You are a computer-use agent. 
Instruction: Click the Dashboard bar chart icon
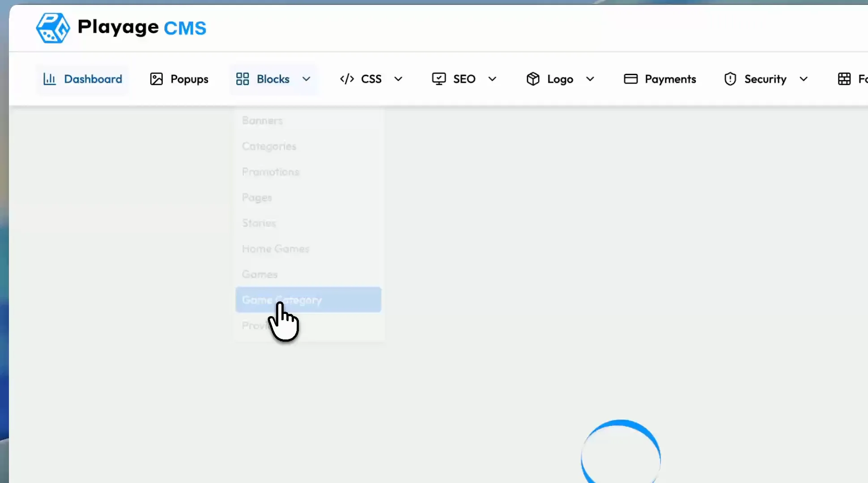click(x=49, y=79)
